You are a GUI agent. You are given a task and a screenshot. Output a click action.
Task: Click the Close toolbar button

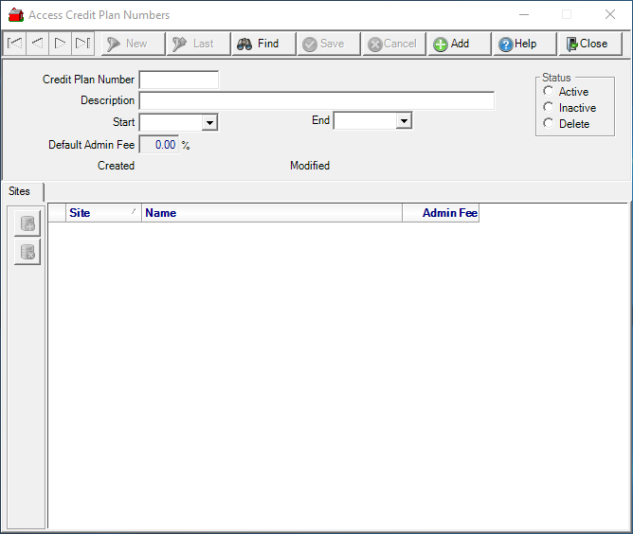pos(586,44)
